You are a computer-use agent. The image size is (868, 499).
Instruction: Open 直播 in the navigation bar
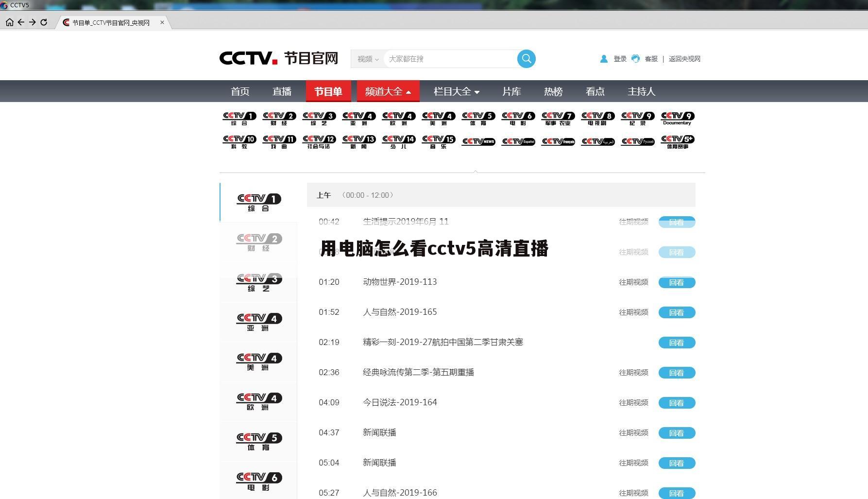tap(282, 91)
